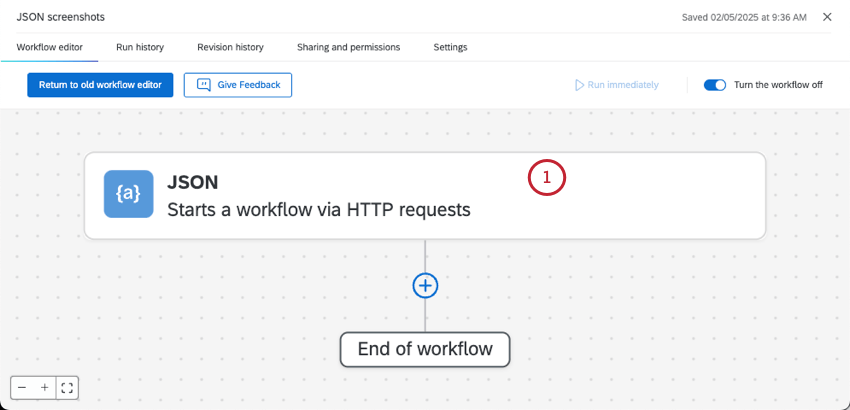Go to Sharing and permissions tab
This screenshot has width=850, height=410.
348,47
